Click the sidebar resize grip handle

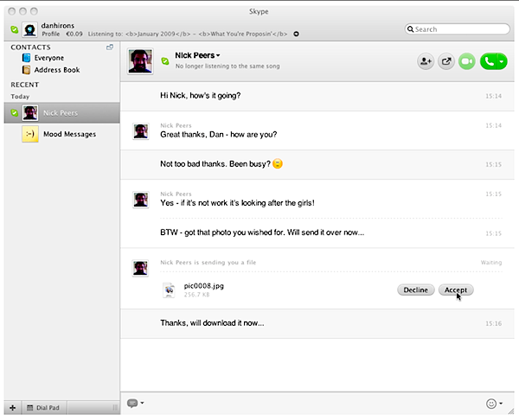click(x=115, y=408)
